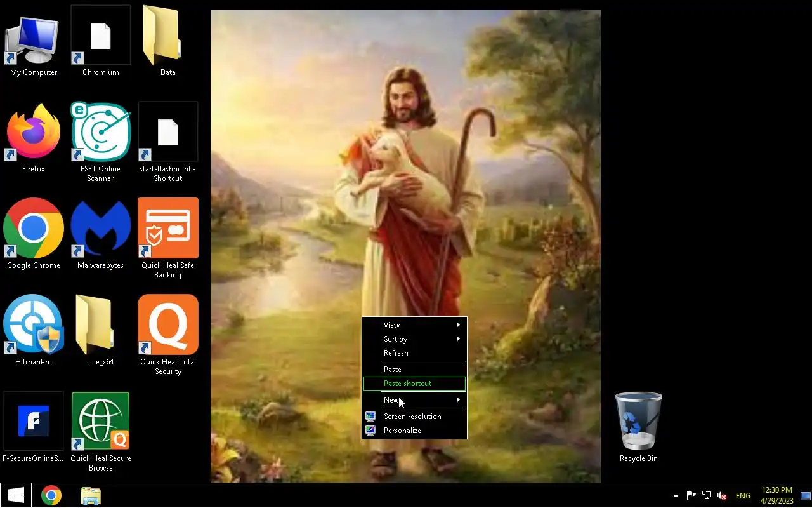Screen dimensions: 812x508
Task: Select the start-flashpoint shortcut icon
Action: tap(168, 142)
